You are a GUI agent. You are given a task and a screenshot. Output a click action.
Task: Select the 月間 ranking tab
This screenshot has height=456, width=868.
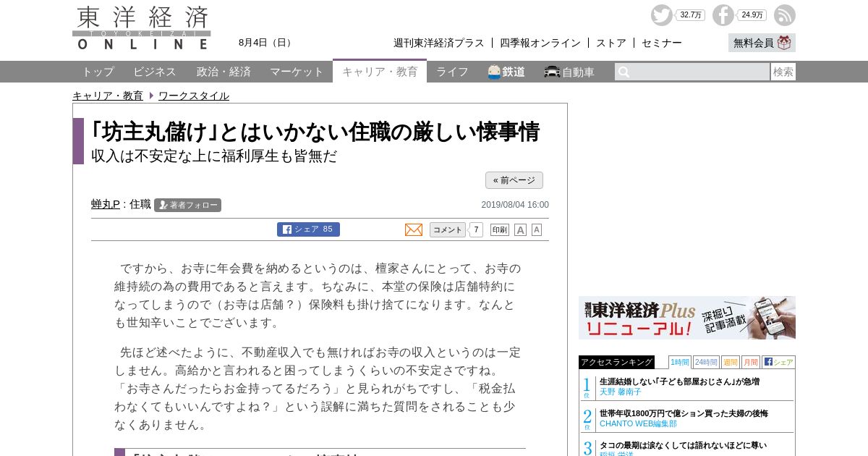pos(751,362)
